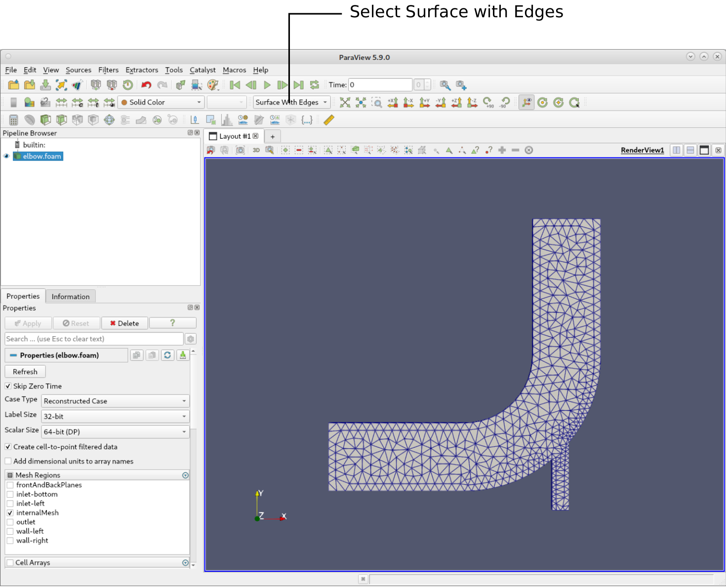Split the render view horizontally

point(677,150)
